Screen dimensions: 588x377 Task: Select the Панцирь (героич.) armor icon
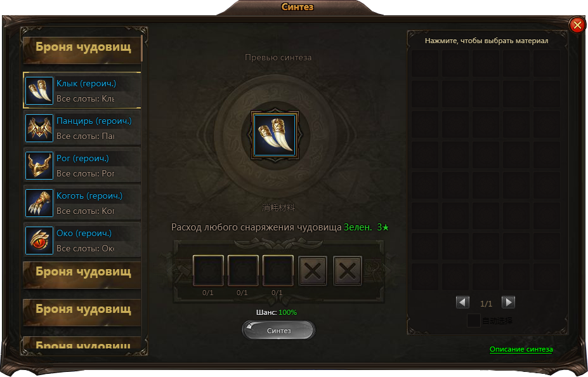pyautogui.click(x=39, y=128)
